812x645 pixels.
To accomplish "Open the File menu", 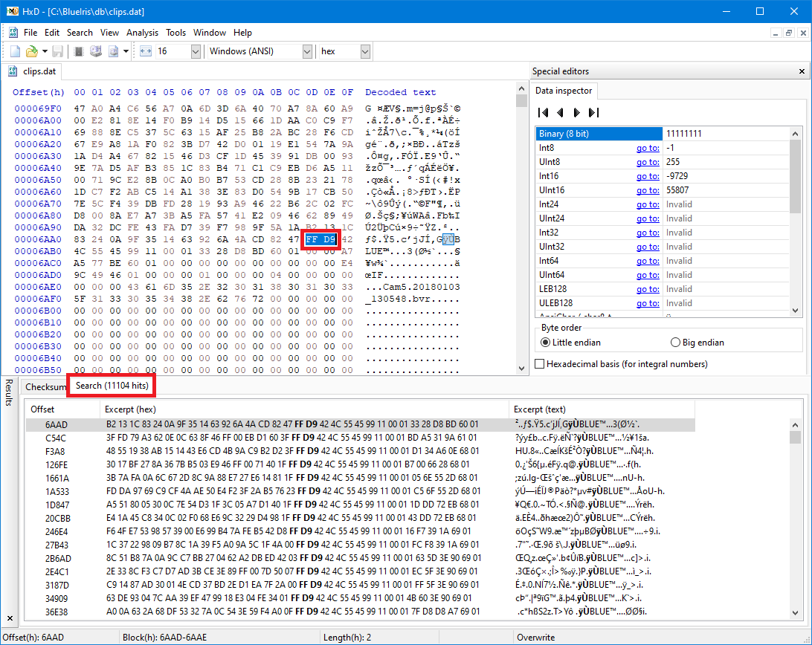I will [30, 33].
